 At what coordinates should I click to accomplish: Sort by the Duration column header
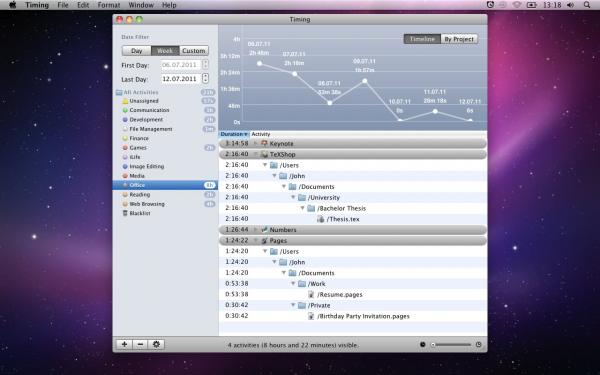(x=234, y=134)
